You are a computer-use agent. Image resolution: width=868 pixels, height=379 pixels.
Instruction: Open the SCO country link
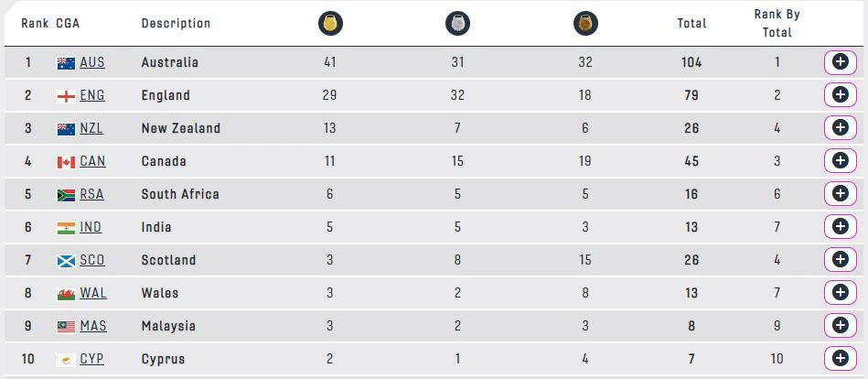pyautogui.click(x=92, y=260)
